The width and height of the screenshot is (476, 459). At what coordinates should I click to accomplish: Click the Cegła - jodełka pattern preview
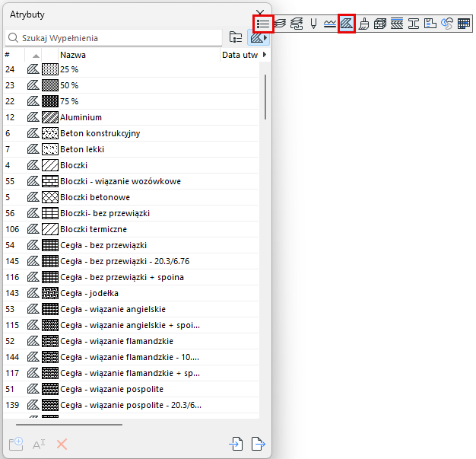tap(50, 293)
